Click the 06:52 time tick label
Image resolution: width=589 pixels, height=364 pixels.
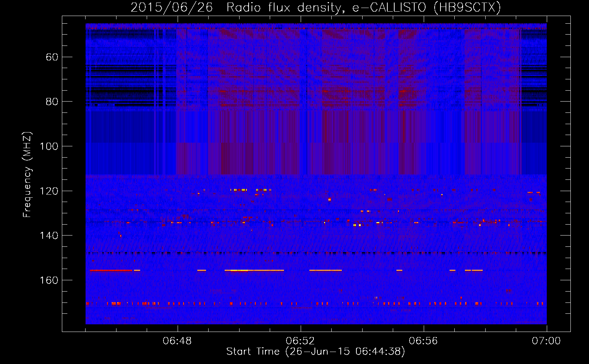300,341
